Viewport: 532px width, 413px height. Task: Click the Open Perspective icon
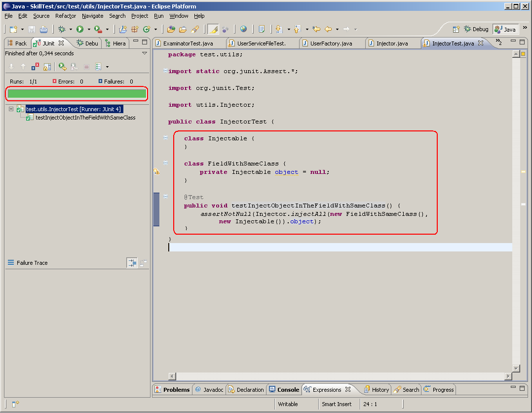click(x=456, y=30)
